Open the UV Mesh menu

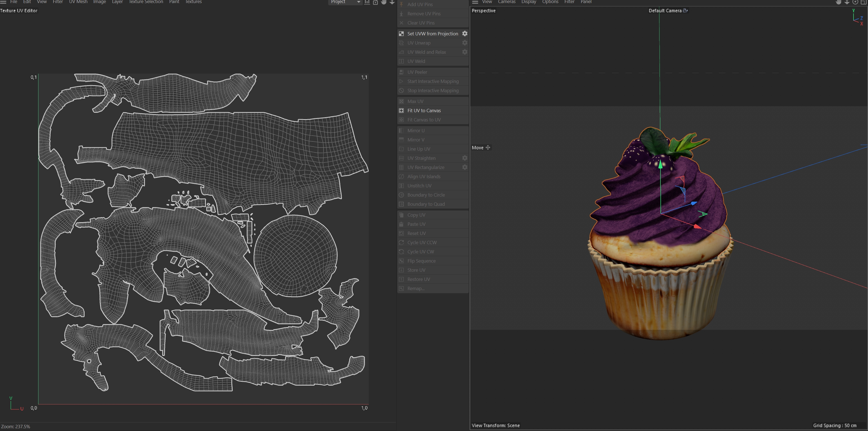click(78, 2)
